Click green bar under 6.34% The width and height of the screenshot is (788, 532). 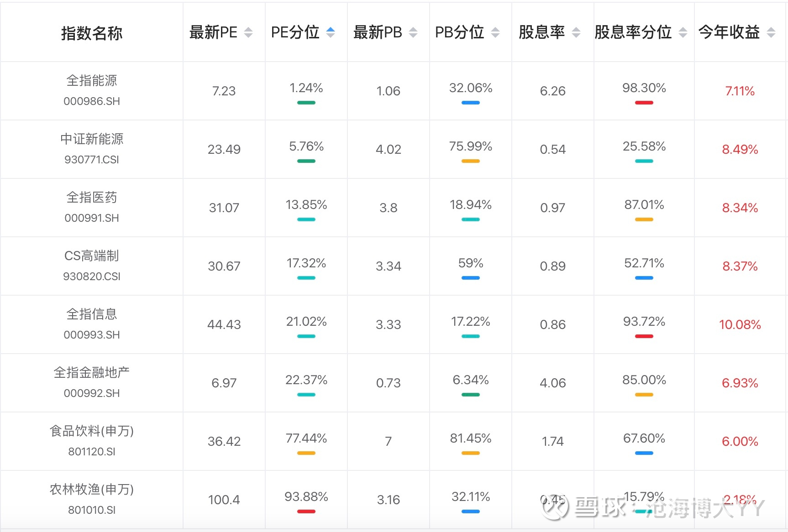pos(471,395)
